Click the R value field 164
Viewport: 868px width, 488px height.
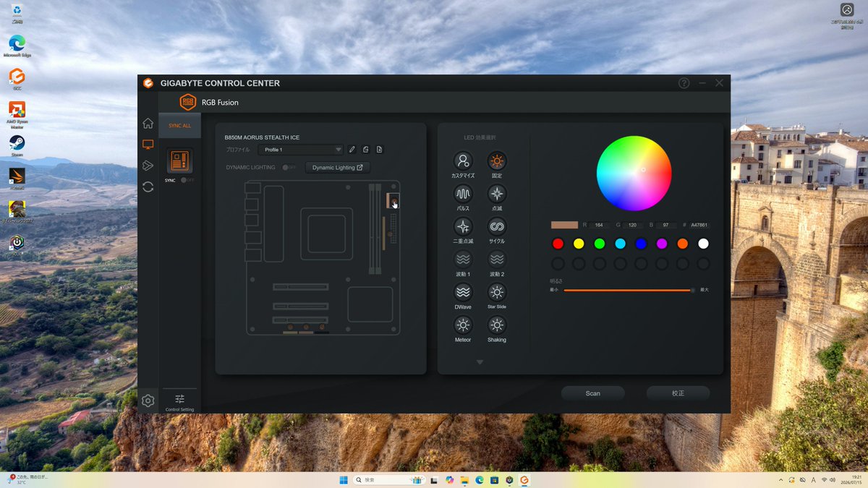[x=598, y=225]
